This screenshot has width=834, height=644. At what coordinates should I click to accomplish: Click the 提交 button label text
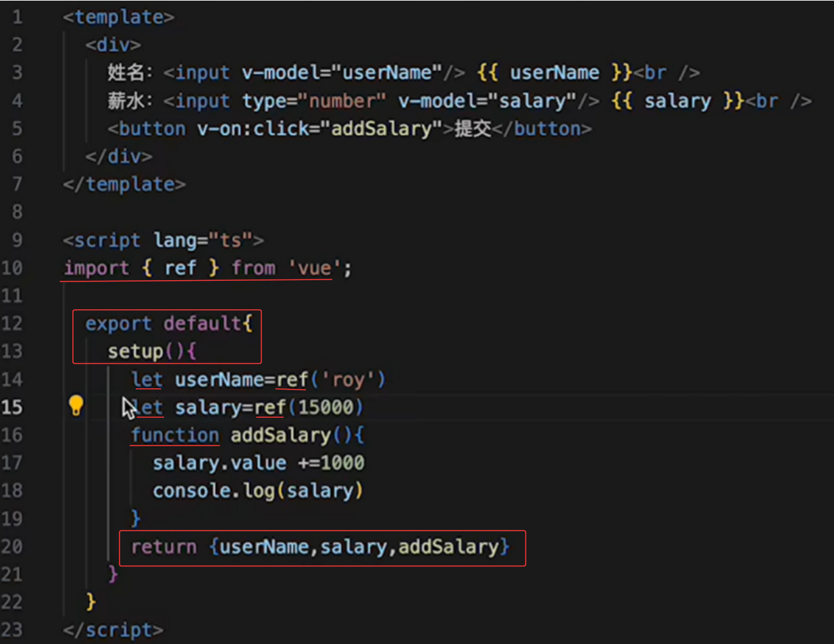473,129
